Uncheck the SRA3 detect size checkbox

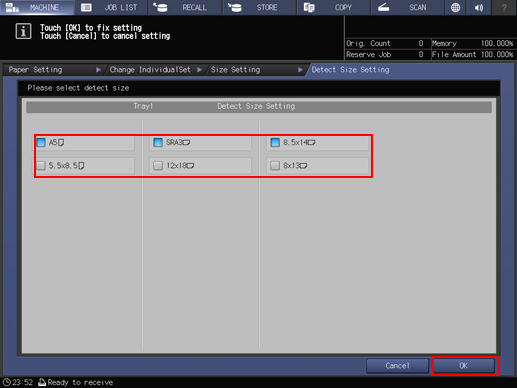pos(158,142)
